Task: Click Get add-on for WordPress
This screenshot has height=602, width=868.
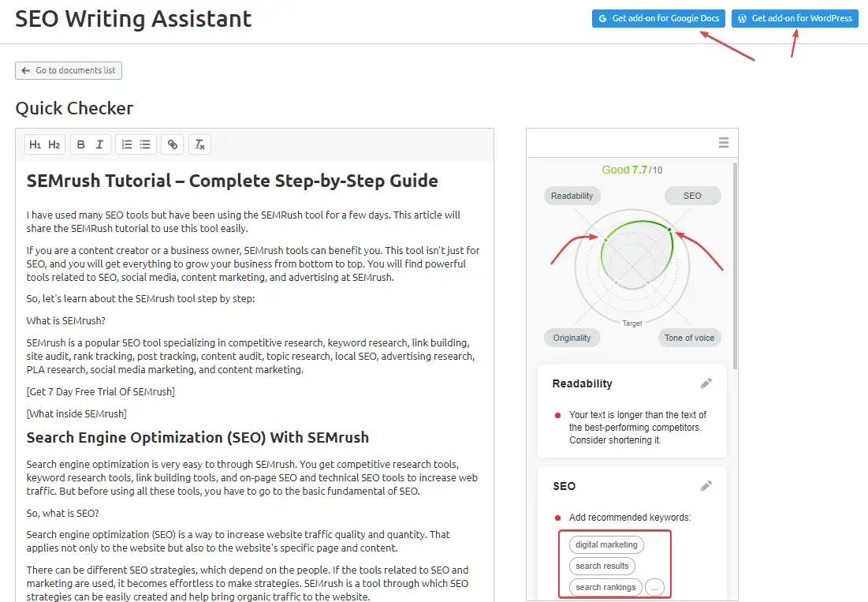Action: click(x=795, y=18)
